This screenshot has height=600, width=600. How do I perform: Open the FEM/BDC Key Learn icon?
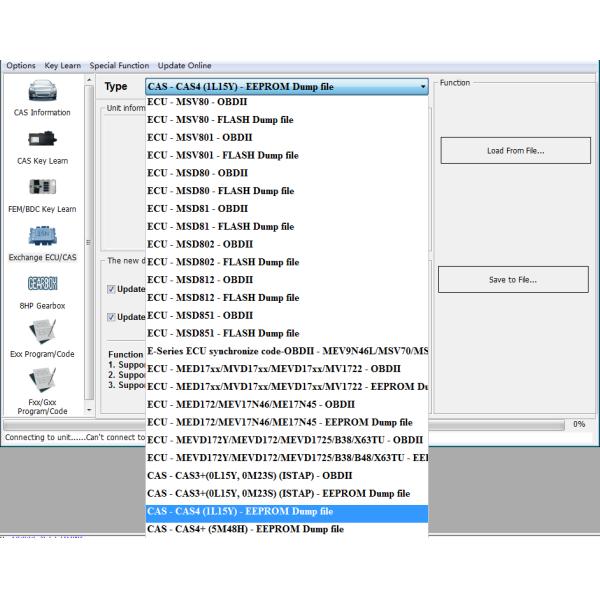point(42,187)
